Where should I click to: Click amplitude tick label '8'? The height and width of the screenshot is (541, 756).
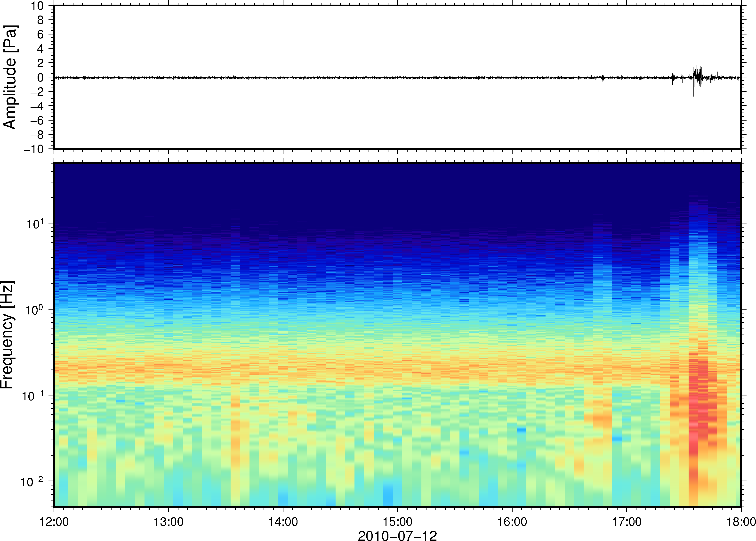[41, 20]
